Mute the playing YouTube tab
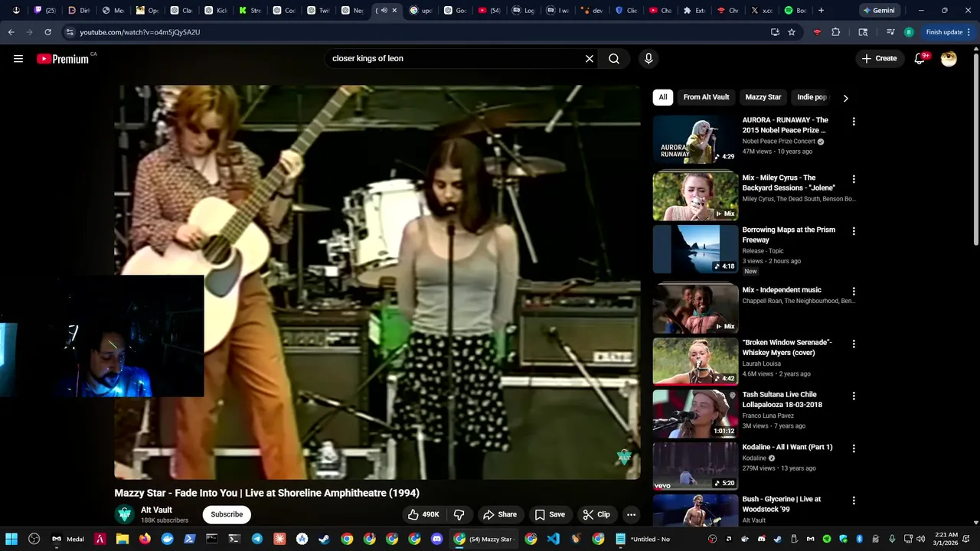 point(384,11)
